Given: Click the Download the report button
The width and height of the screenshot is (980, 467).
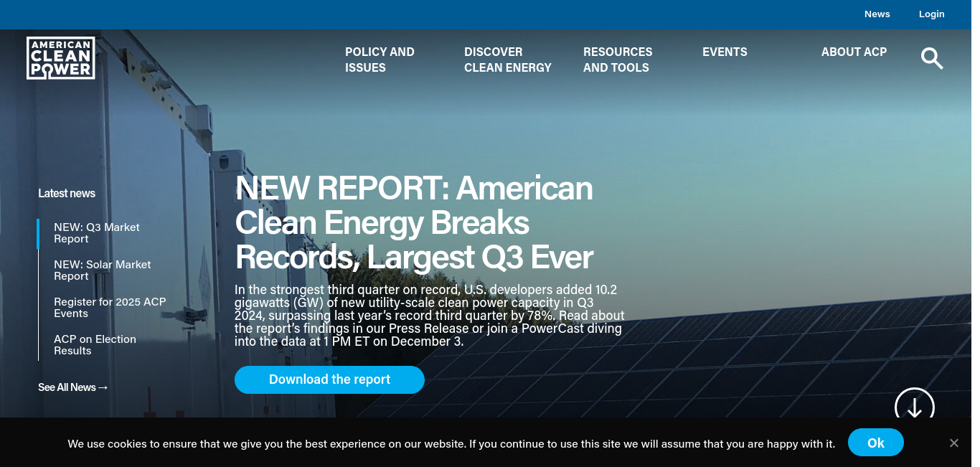Looking at the screenshot, I should (329, 379).
